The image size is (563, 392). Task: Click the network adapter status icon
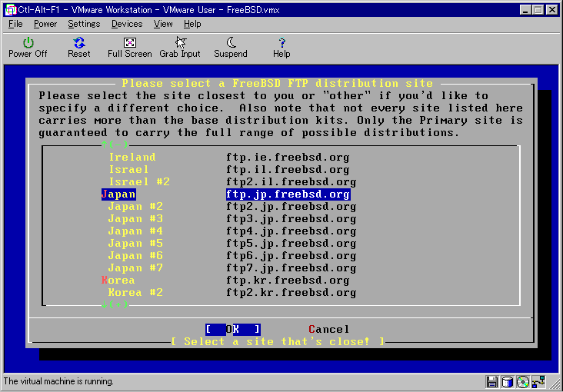click(539, 382)
